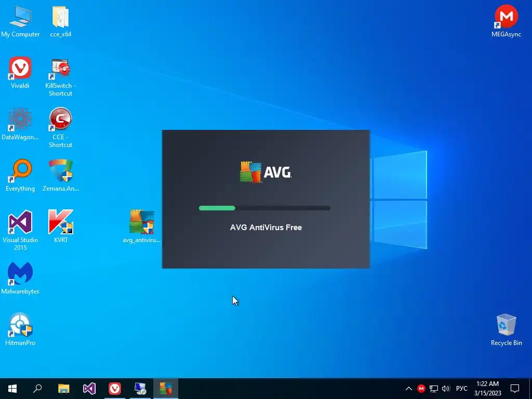Switch to Vivaldi in the taskbar
This screenshot has height=399, width=532.
115,389
